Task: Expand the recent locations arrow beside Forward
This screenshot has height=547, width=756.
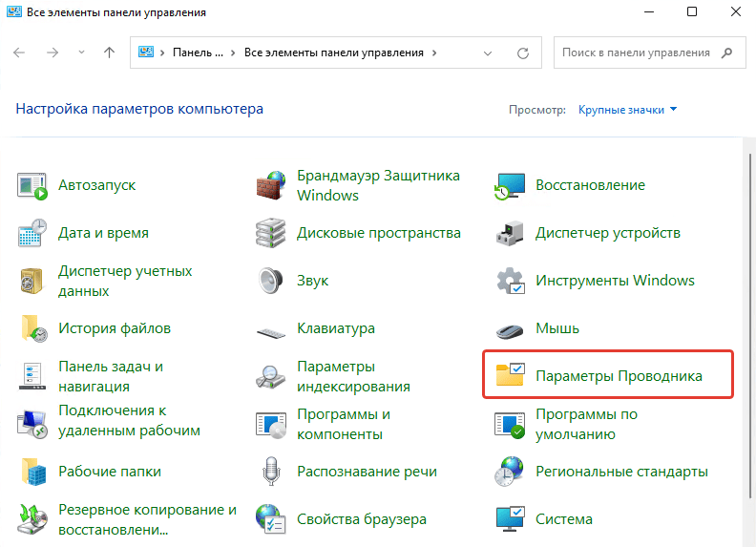Action: point(81,53)
